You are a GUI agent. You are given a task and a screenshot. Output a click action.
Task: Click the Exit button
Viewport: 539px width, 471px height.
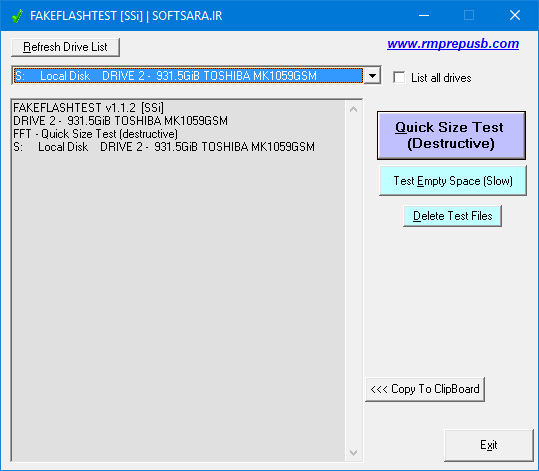pos(489,445)
